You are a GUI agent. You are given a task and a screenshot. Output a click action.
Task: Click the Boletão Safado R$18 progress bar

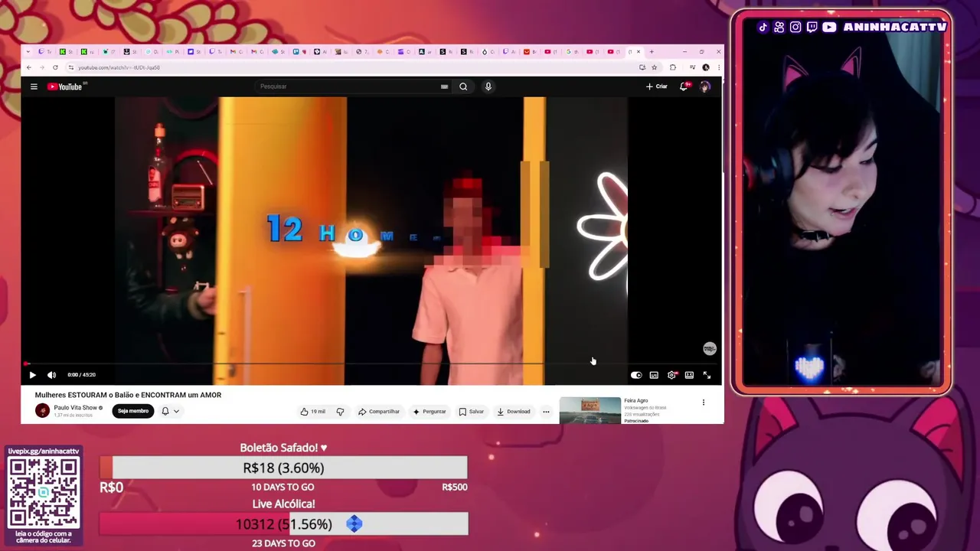coord(283,468)
